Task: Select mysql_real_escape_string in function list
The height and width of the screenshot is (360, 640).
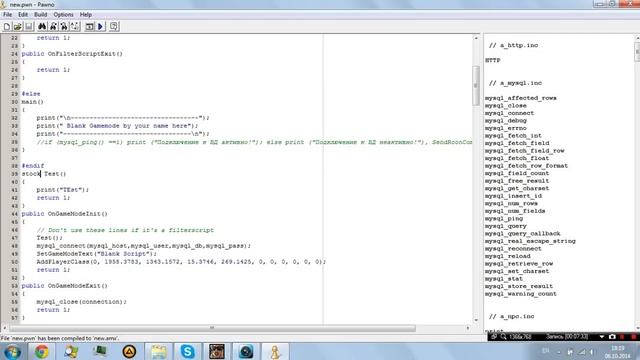Action: pyautogui.click(x=530, y=241)
